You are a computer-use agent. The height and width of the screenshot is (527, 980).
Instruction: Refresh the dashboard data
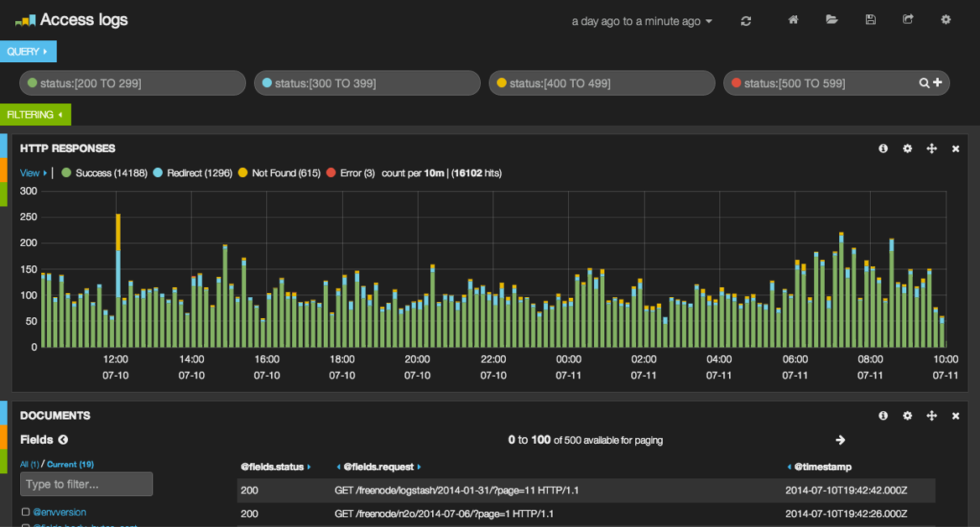[x=745, y=20]
